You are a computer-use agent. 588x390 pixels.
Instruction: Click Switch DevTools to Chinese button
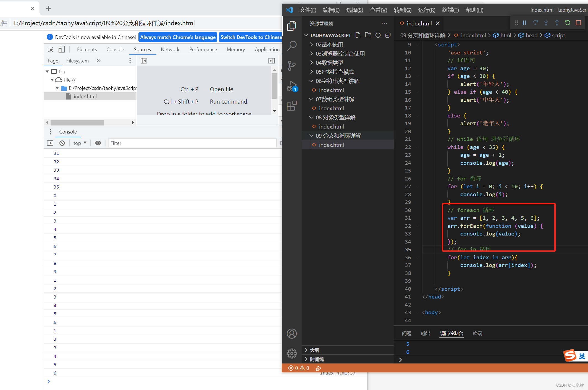(251, 37)
